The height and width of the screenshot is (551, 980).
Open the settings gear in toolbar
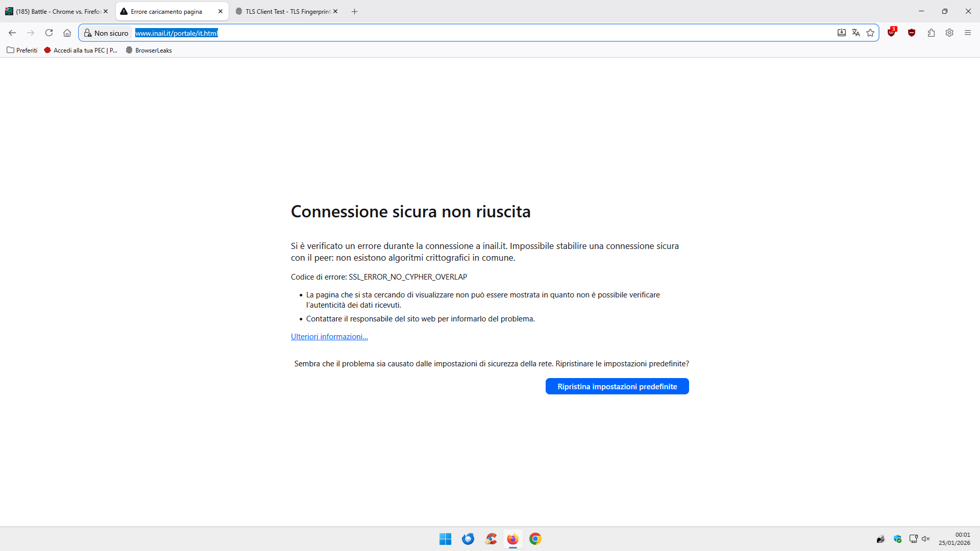pyautogui.click(x=949, y=33)
